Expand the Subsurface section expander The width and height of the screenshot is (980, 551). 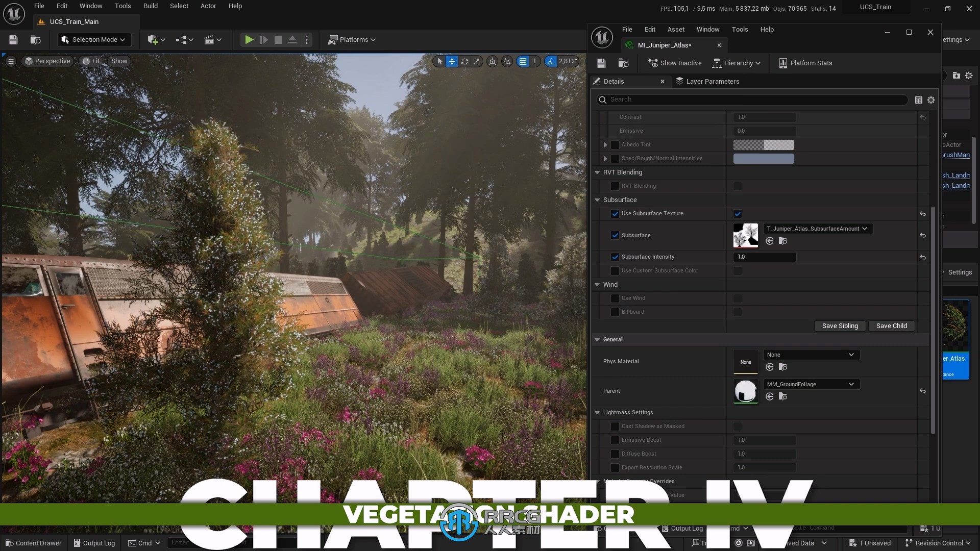tap(597, 200)
